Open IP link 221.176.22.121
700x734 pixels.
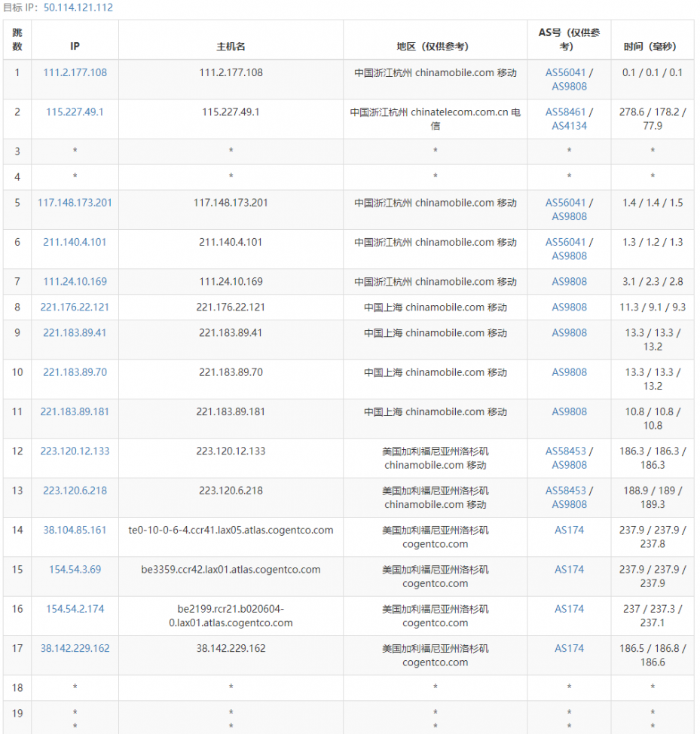(75, 307)
